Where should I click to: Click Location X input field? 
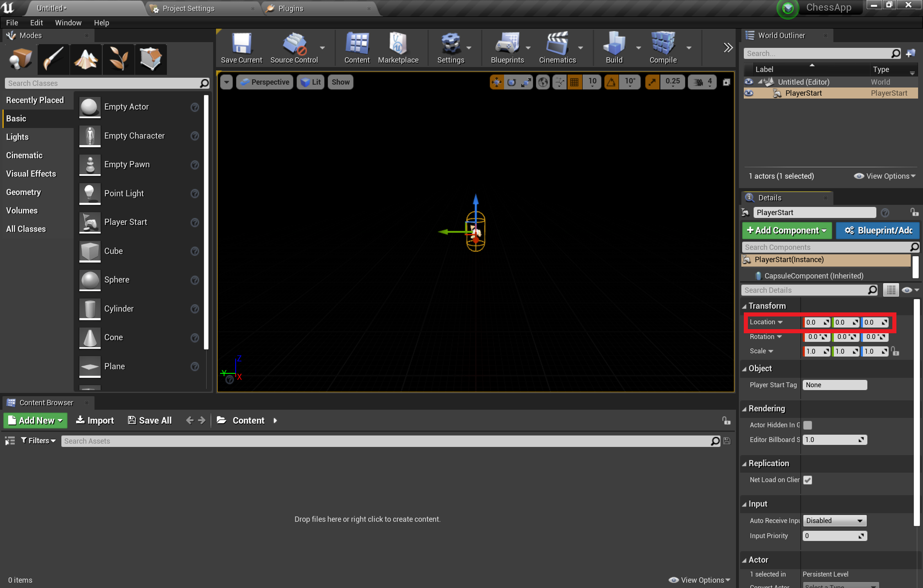tap(816, 322)
